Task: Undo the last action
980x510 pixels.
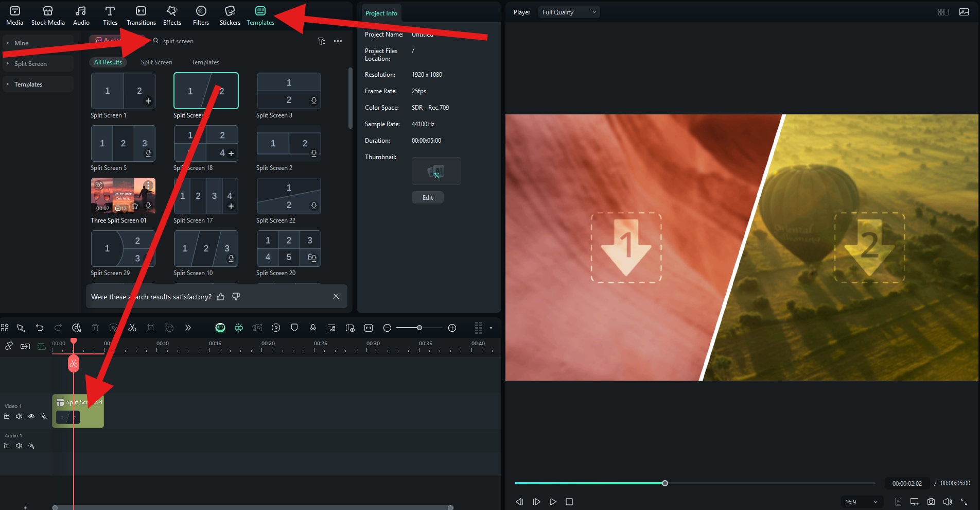Action: click(40, 328)
